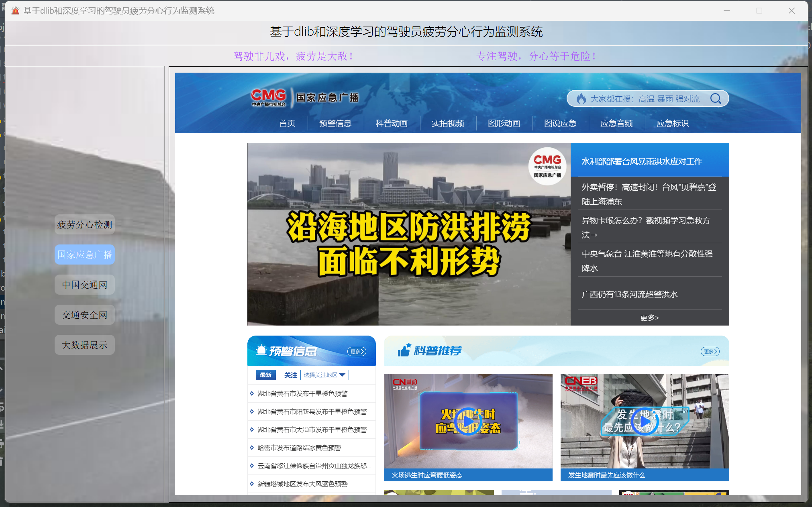Open 预警信息 navigation item
Screen dimensions: 812x507
pyautogui.click(x=335, y=123)
